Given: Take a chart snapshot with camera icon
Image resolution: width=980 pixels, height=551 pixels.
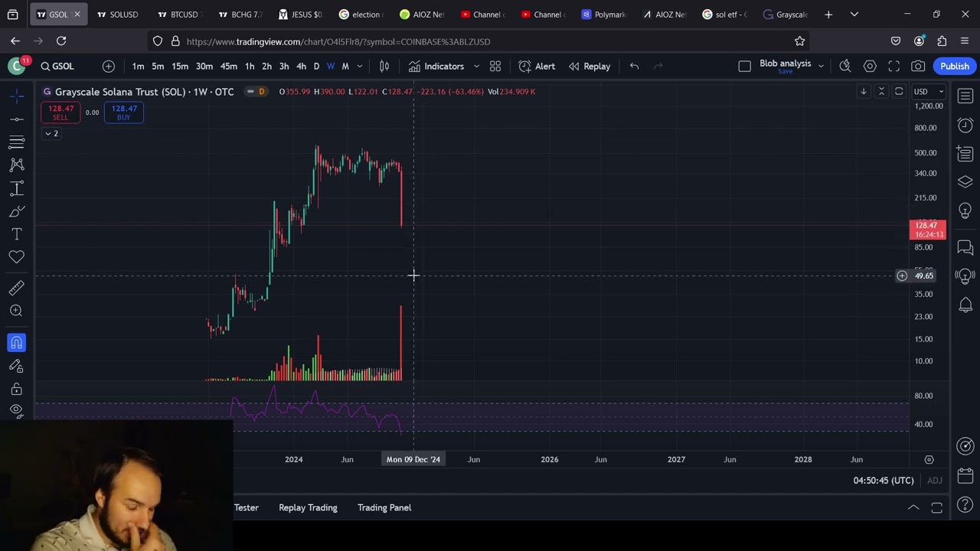Looking at the screenshot, I should click(x=918, y=67).
